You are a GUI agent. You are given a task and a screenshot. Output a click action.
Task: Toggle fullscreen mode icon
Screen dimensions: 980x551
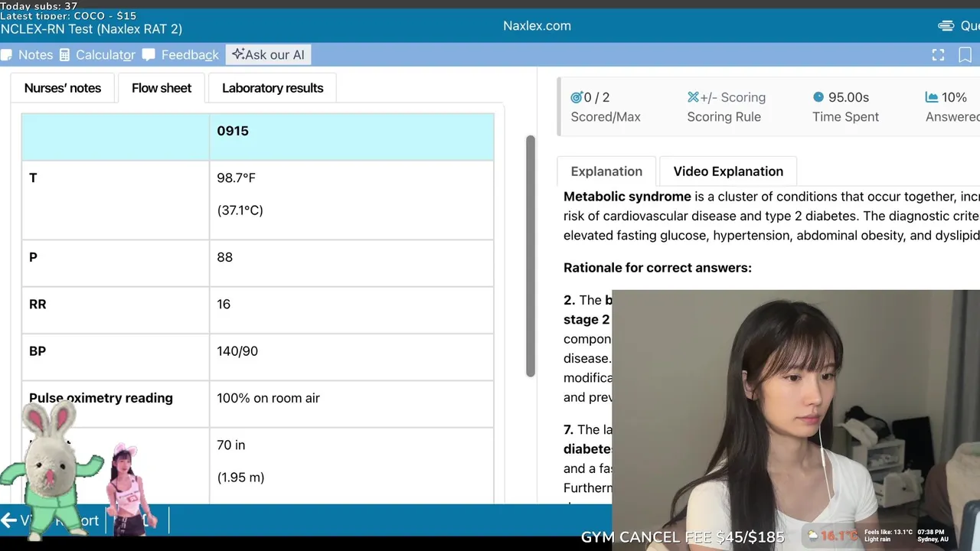(x=938, y=55)
